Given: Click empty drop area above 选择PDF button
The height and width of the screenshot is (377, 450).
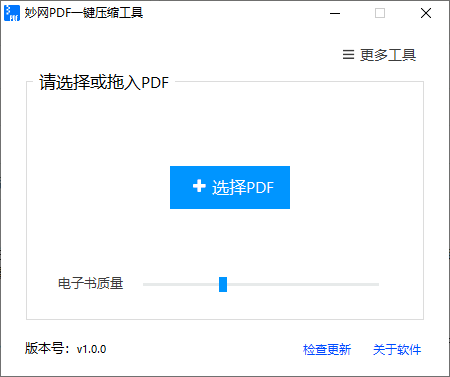Looking at the screenshot, I should click(x=230, y=130).
